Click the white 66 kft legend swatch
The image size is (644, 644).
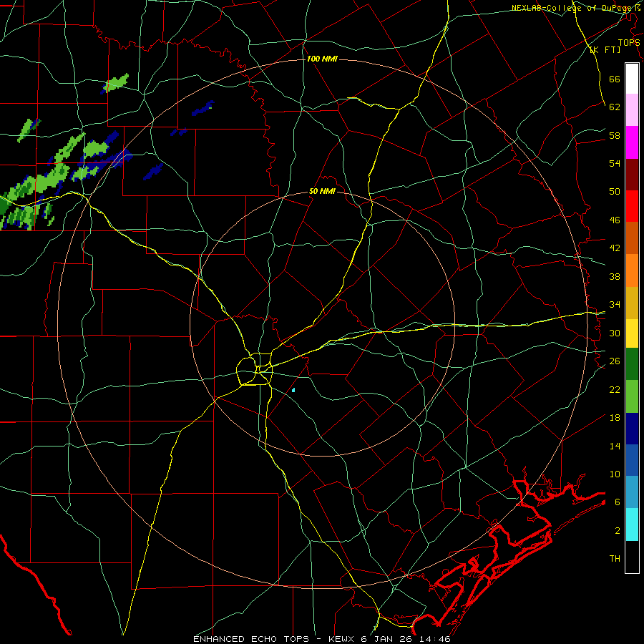(632, 79)
